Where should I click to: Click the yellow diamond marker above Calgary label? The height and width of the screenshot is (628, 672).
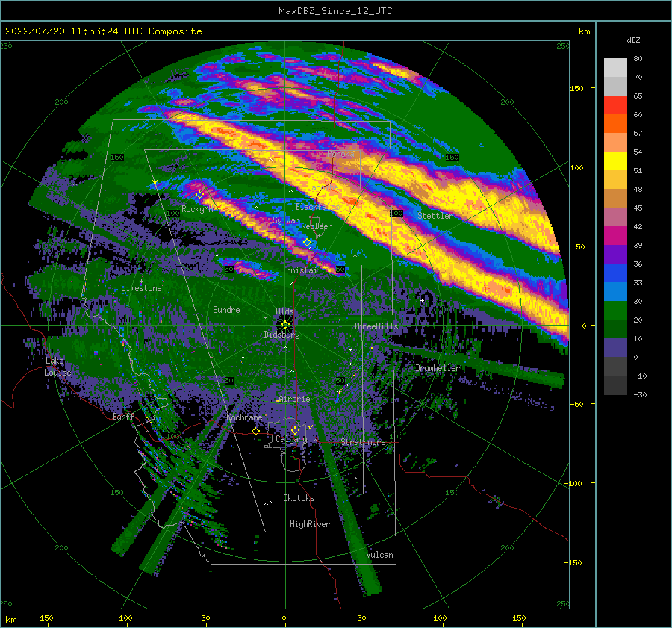pyautogui.click(x=295, y=430)
